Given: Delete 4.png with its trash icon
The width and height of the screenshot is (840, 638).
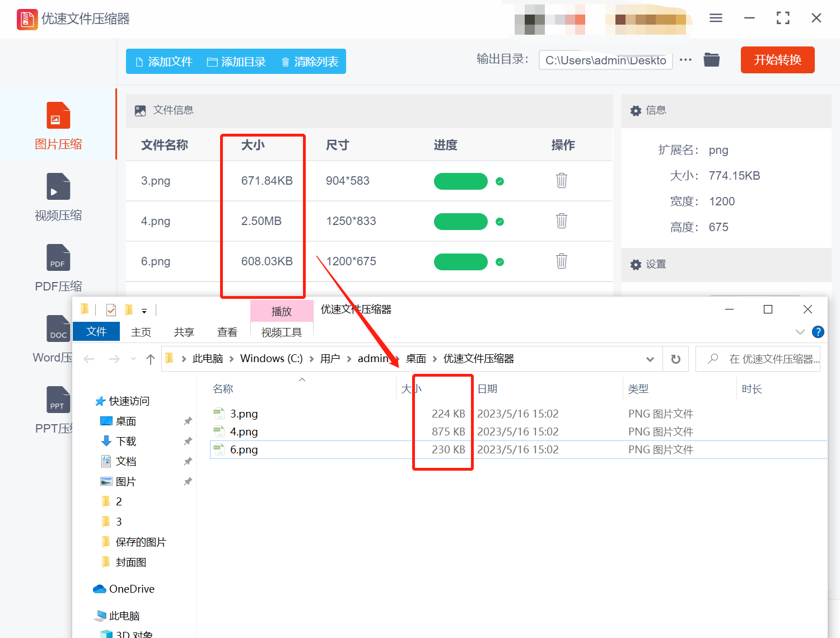Looking at the screenshot, I should click(x=562, y=221).
